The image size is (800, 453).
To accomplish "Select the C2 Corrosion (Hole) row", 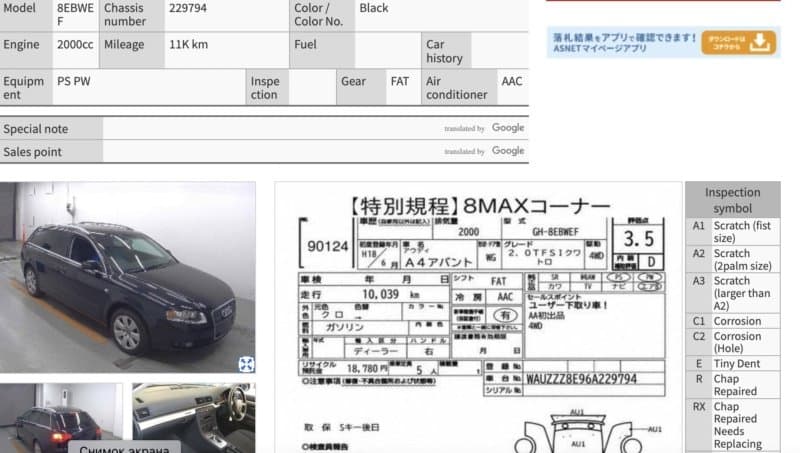I will [x=733, y=342].
